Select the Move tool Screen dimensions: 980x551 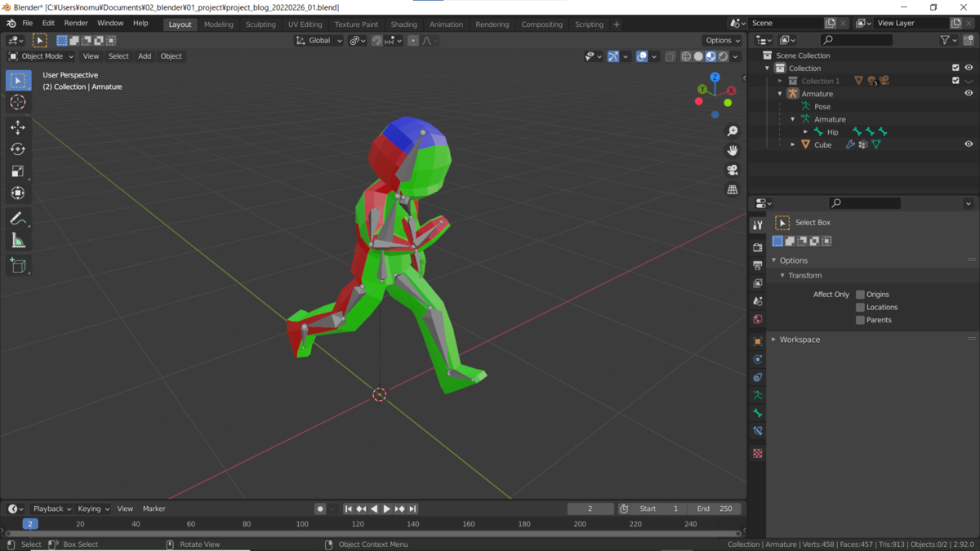pos(18,128)
